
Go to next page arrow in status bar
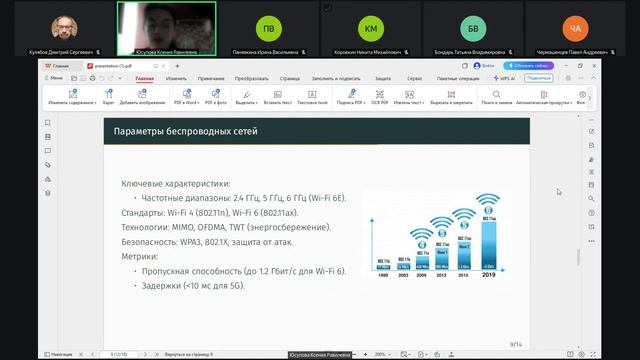pos(145,354)
